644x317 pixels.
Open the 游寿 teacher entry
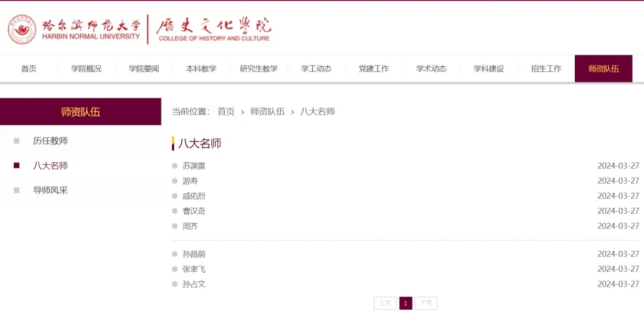point(190,181)
